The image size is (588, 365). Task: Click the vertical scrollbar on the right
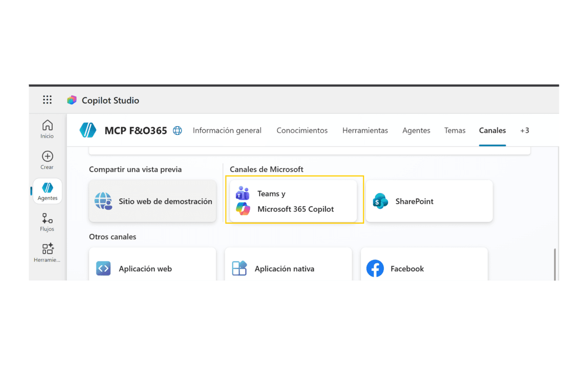pyautogui.click(x=554, y=263)
